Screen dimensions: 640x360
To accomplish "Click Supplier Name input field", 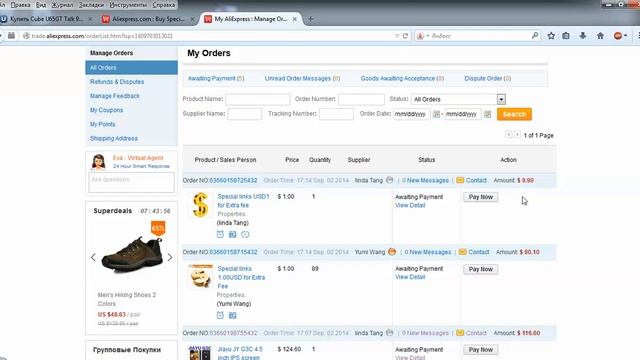I will click(x=244, y=114).
